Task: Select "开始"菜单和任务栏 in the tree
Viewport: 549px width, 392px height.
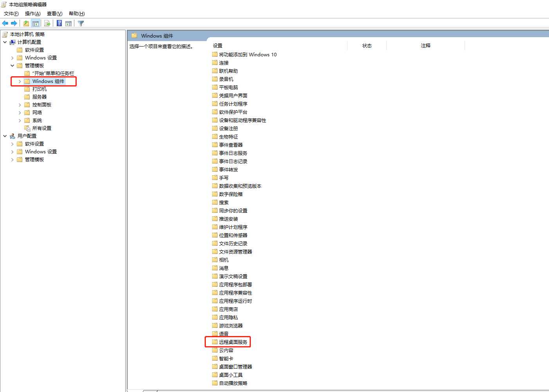Action: [x=53, y=74]
